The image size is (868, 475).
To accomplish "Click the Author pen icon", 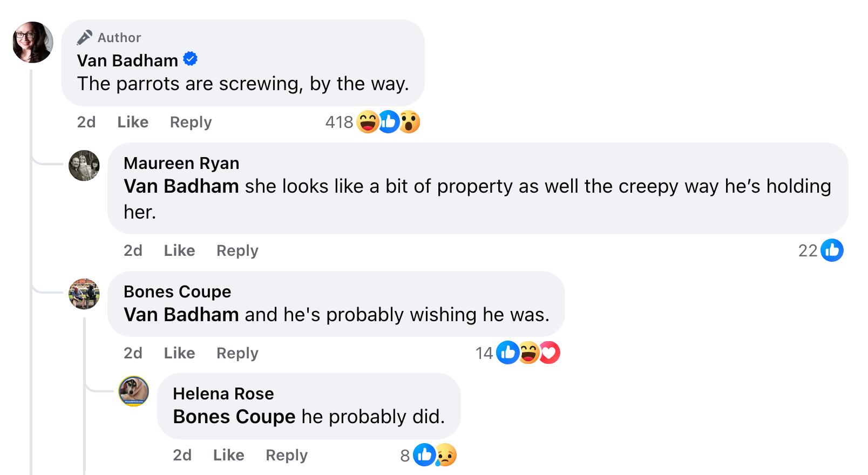I will (x=84, y=37).
